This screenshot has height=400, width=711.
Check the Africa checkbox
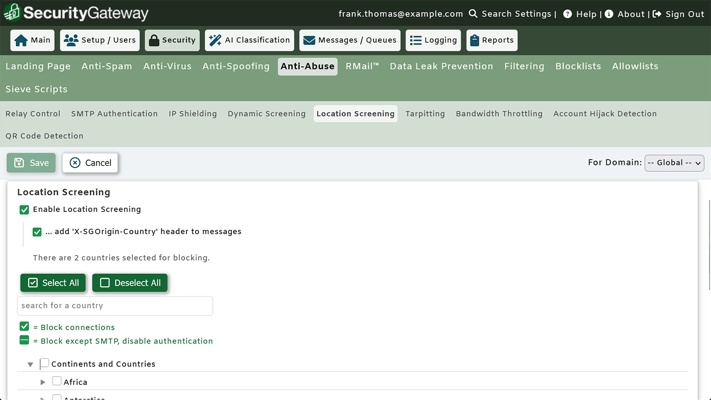click(x=57, y=381)
